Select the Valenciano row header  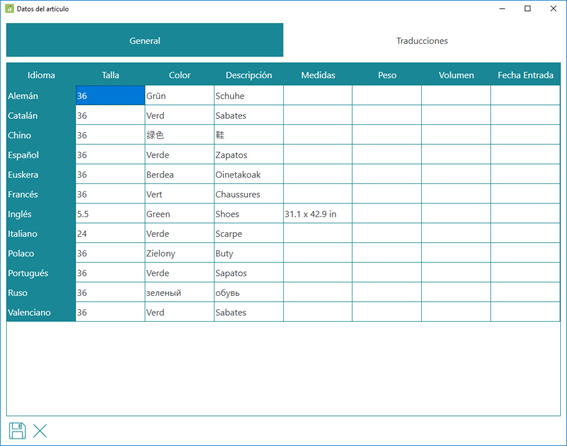tap(41, 312)
